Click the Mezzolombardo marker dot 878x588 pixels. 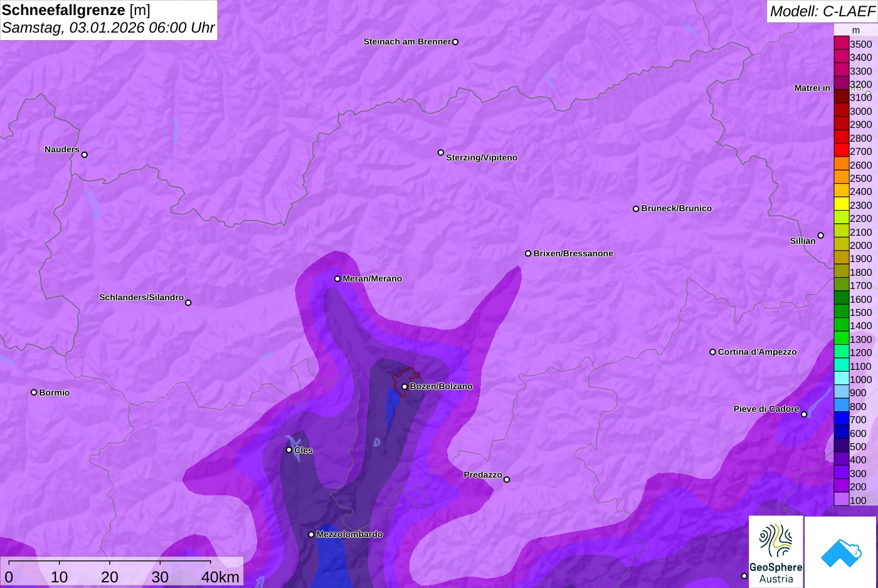(311, 535)
